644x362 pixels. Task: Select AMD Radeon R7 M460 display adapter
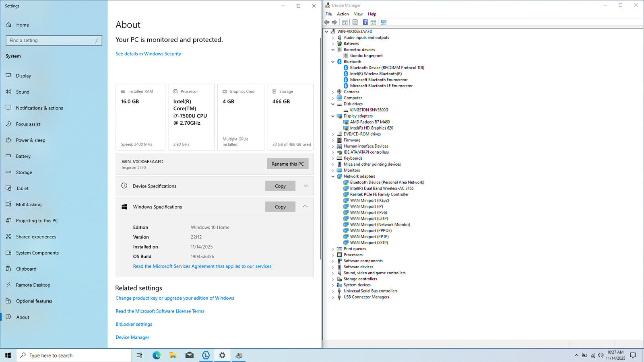click(369, 122)
